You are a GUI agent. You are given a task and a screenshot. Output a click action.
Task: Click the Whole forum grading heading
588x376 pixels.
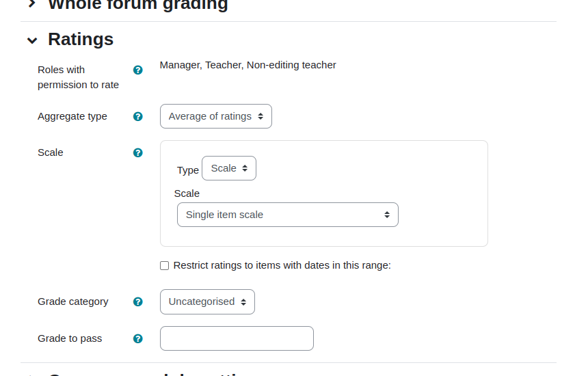click(137, 5)
